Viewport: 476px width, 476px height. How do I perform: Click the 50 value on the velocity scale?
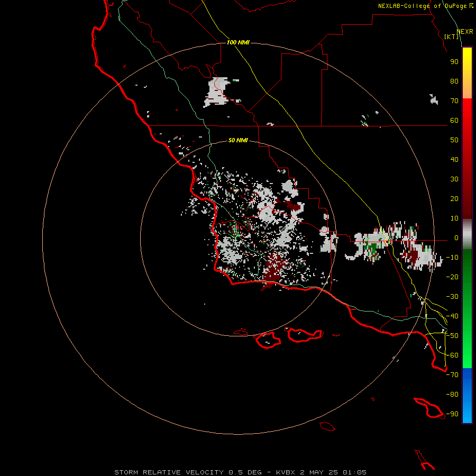(454, 140)
